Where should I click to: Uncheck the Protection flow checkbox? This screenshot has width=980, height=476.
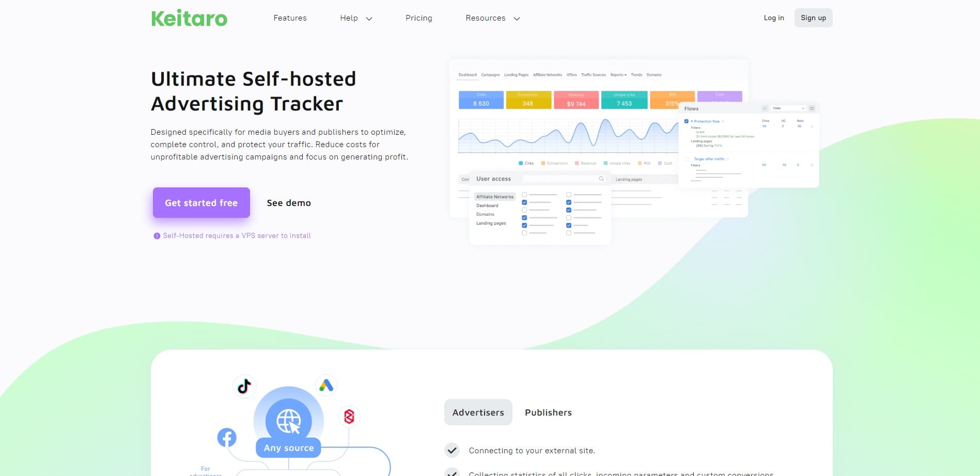pos(686,121)
